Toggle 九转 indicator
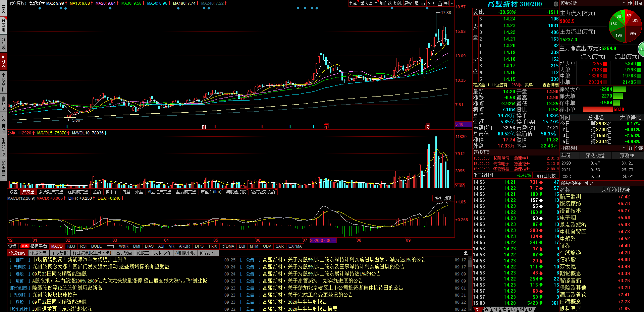 click(x=353, y=3)
